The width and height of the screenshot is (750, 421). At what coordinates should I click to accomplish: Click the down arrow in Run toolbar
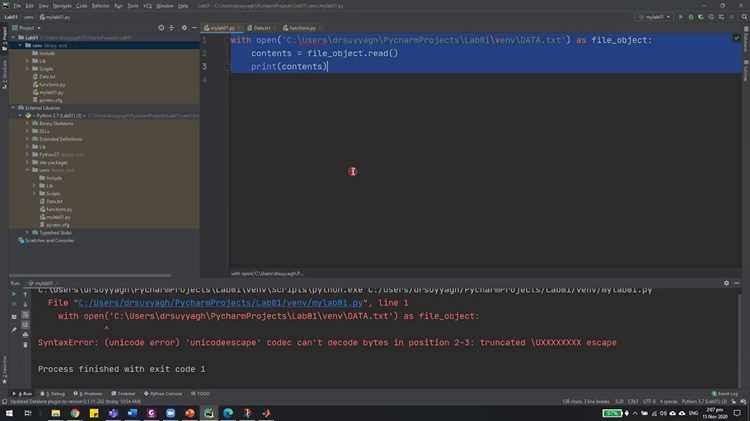point(25,304)
